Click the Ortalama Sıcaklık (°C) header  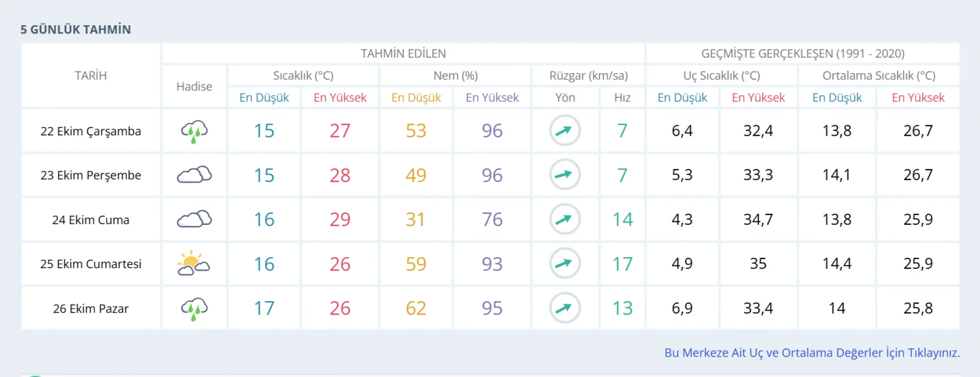(879, 75)
